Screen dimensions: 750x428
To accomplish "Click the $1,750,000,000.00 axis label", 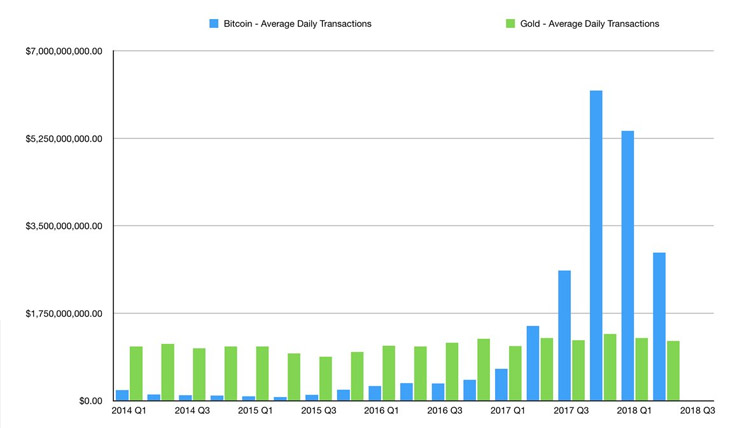I will (x=64, y=314).
